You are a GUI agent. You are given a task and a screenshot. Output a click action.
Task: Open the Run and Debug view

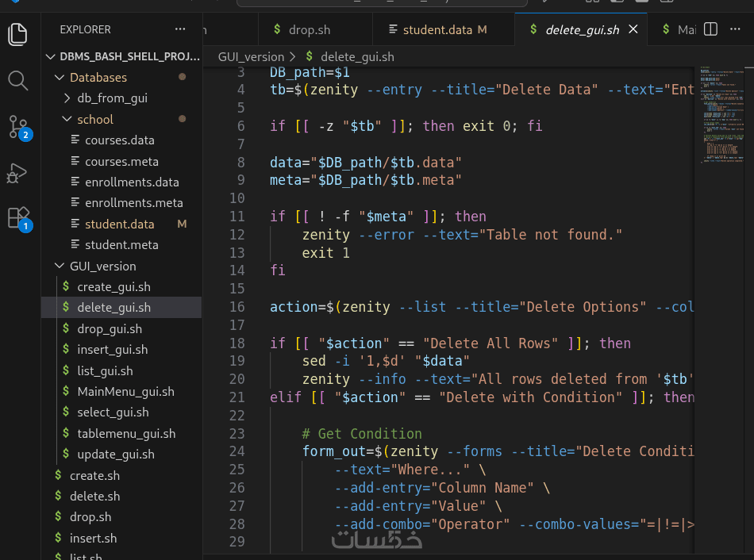(17, 172)
